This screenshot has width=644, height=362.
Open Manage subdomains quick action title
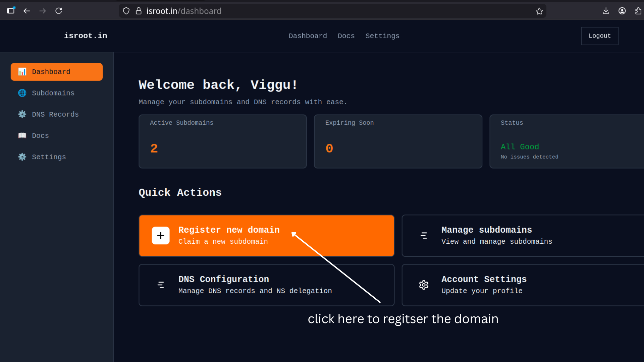click(487, 230)
